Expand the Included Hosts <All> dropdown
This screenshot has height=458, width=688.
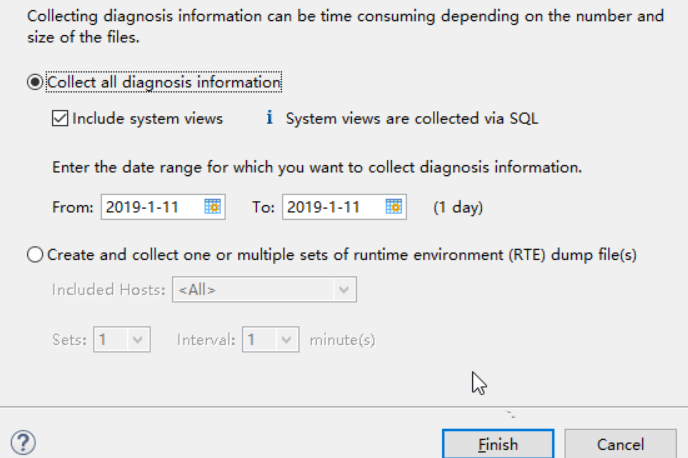[264, 290]
